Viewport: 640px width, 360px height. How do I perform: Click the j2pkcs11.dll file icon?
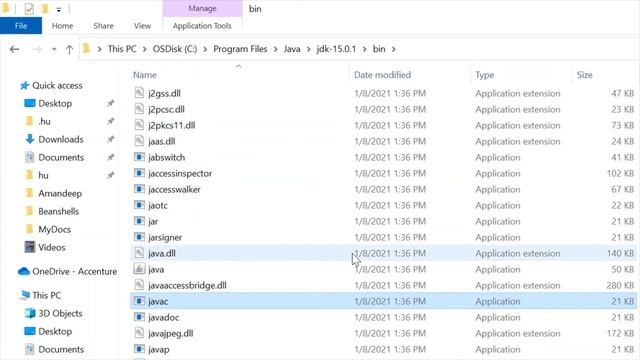139,125
